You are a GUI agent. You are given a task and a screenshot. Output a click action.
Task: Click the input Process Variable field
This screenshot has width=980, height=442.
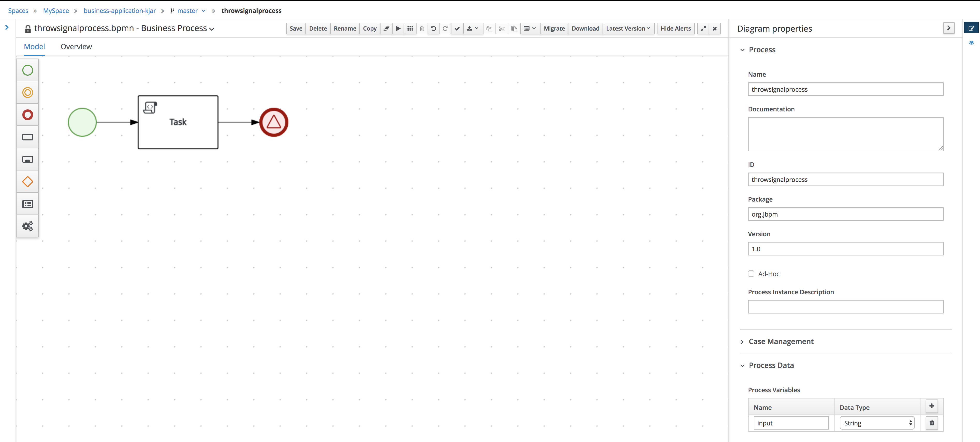(791, 423)
